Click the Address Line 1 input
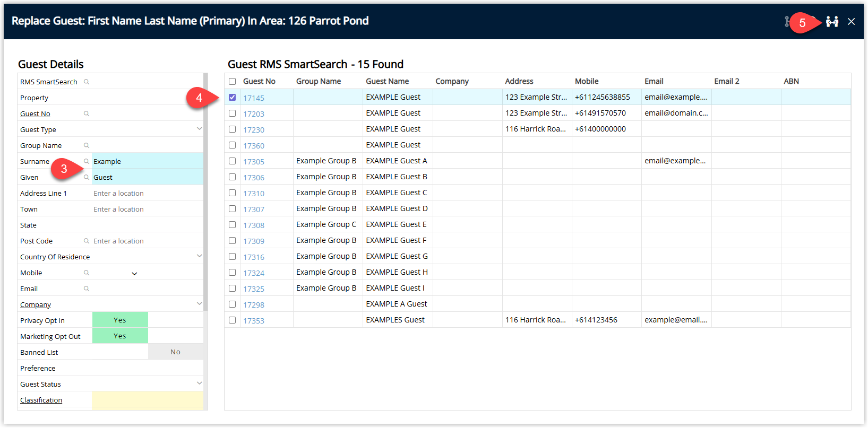This screenshot has width=868, height=428. coord(148,193)
